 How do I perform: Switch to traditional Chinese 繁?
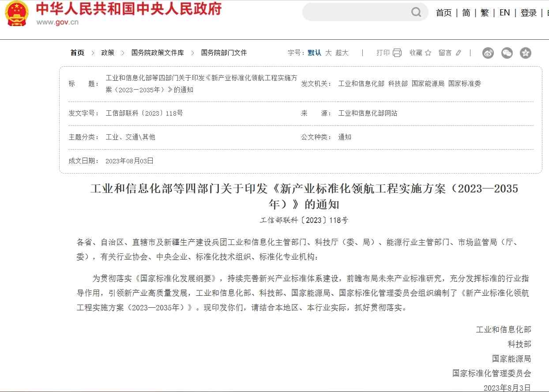tap(485, 13)
